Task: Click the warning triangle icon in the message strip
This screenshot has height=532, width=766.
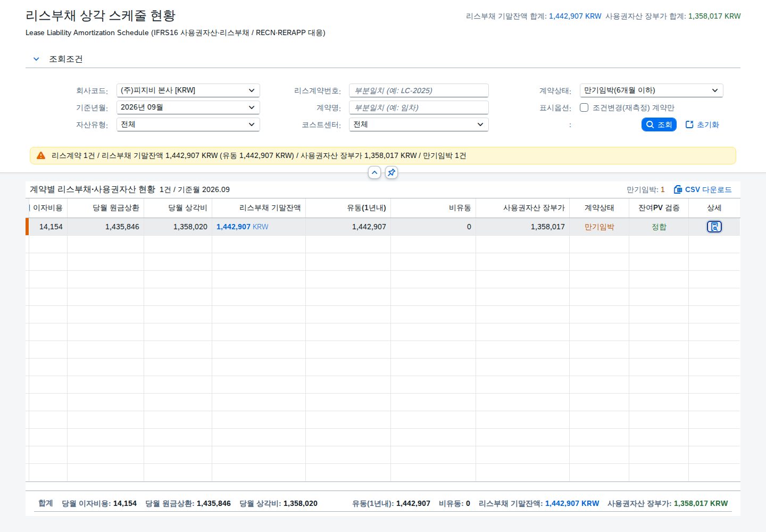Action: coord(41,155)
